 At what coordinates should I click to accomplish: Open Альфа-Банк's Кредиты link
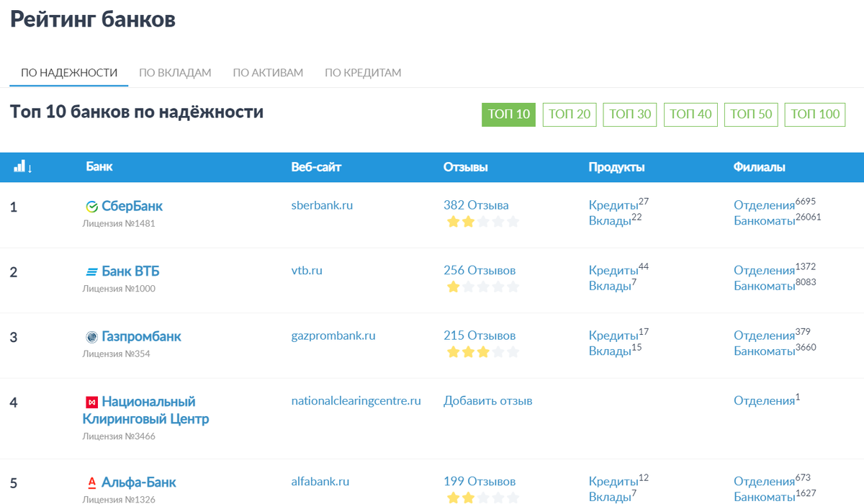click(613, 482)
